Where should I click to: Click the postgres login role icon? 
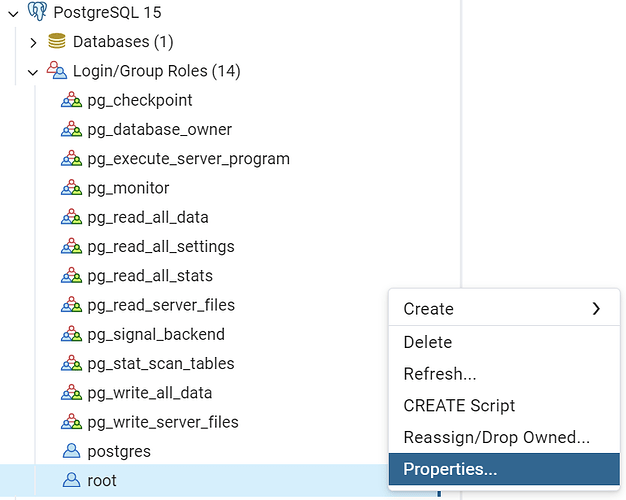pos(71,451)
